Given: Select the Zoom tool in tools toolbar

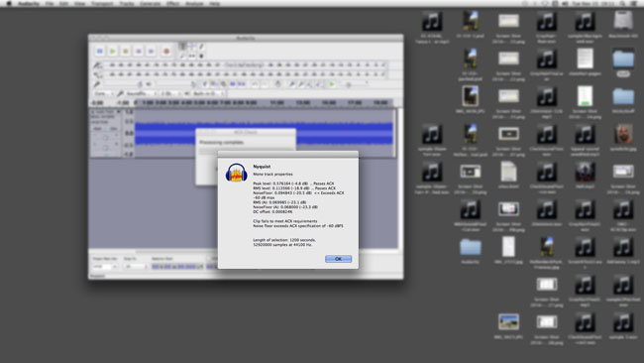Looking at the screenshot, I should coord(182,56).
